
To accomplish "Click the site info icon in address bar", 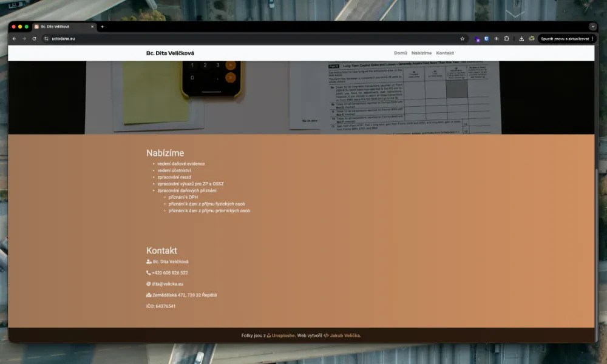I will [46, 39].
